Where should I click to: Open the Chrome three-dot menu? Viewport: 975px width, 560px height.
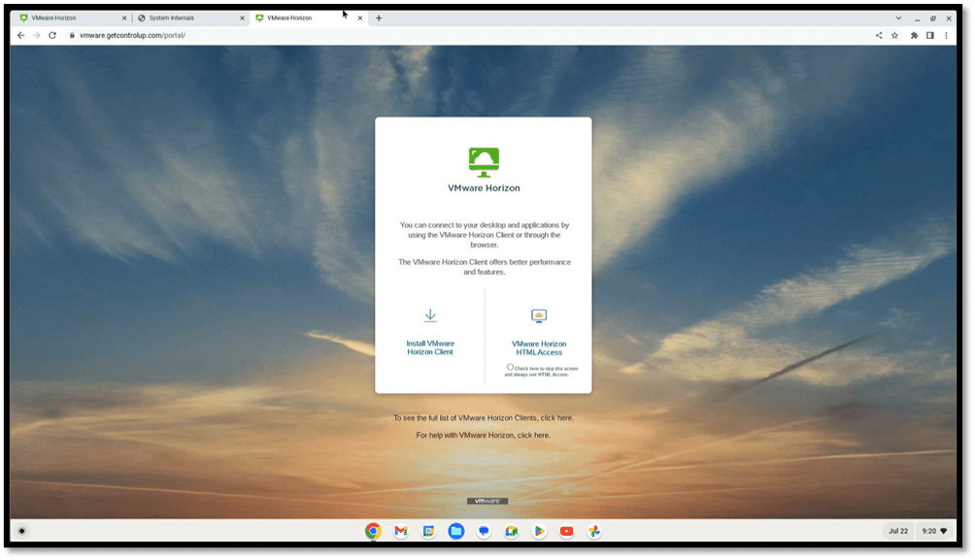947,36
